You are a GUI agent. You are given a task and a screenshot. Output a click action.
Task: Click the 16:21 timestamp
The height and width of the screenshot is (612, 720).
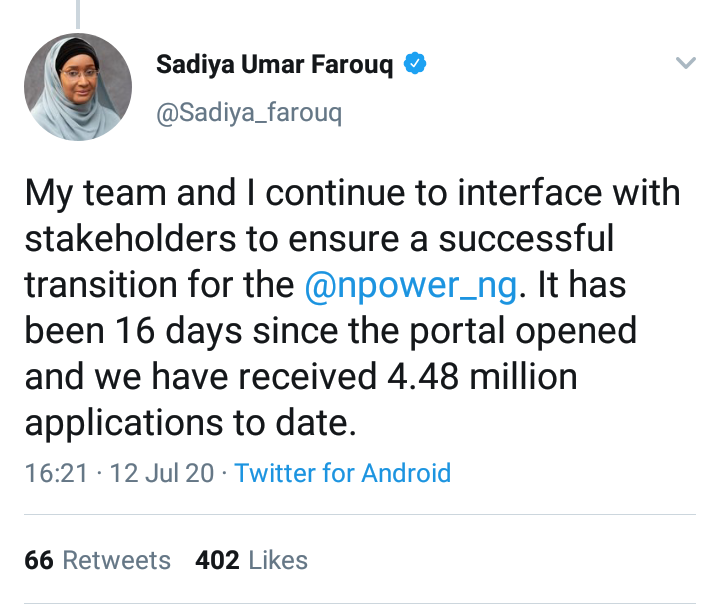56,473
